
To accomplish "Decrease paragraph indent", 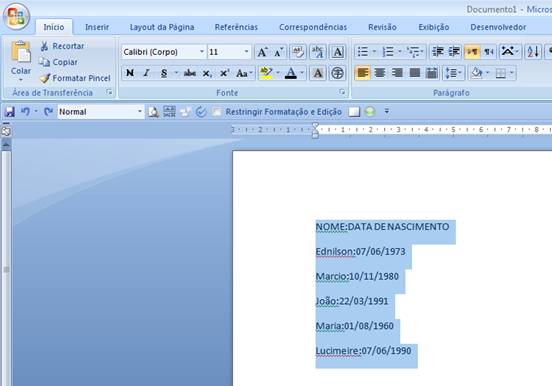I will coord(438,52).
